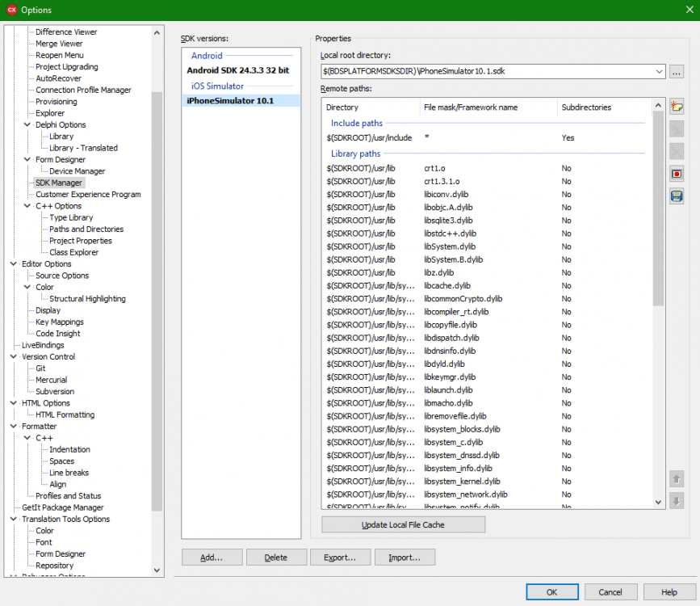Collapse the C++ Options tree node
Image resolution: width=700 pixels, height=606 pixels.
click(27, 206)
